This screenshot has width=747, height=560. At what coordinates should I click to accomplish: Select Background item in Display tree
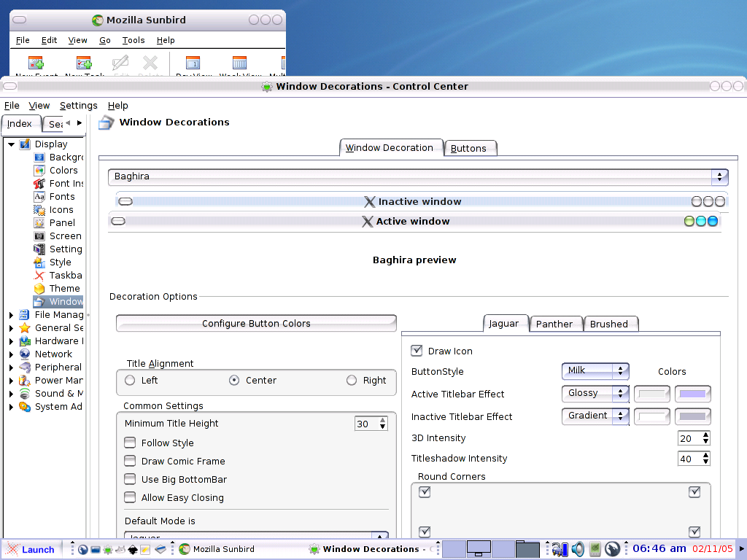click(59, 157)
